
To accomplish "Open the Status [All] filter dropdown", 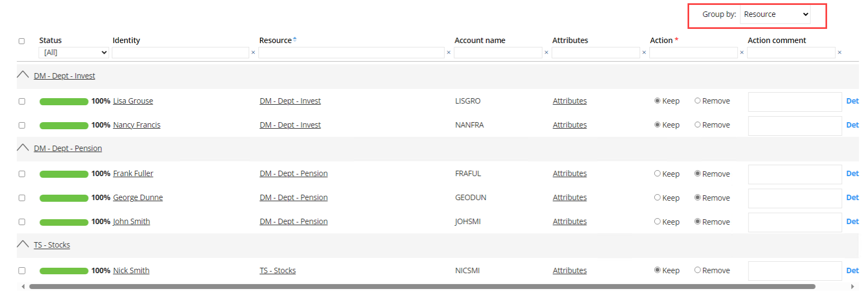I will point(74,53).
